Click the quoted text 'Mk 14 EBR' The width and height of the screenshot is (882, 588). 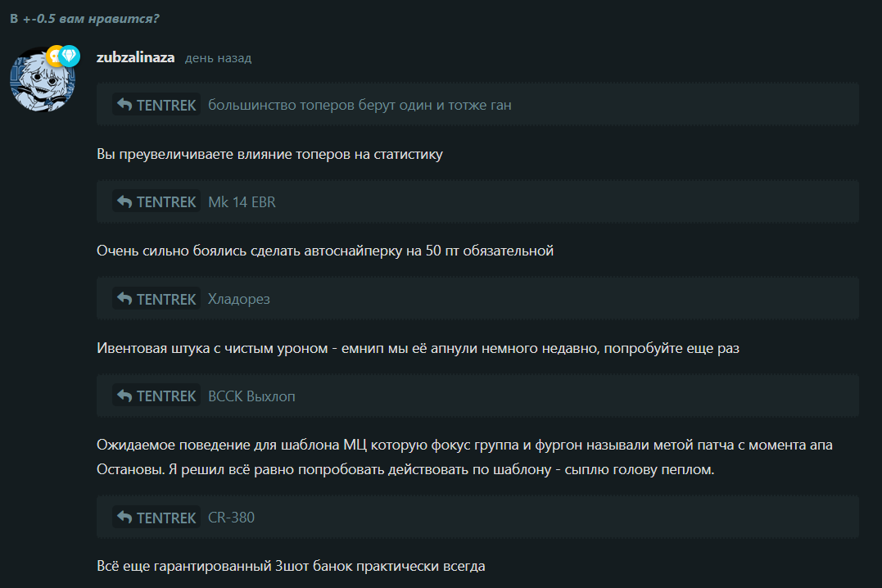click(x=242, y=202)
